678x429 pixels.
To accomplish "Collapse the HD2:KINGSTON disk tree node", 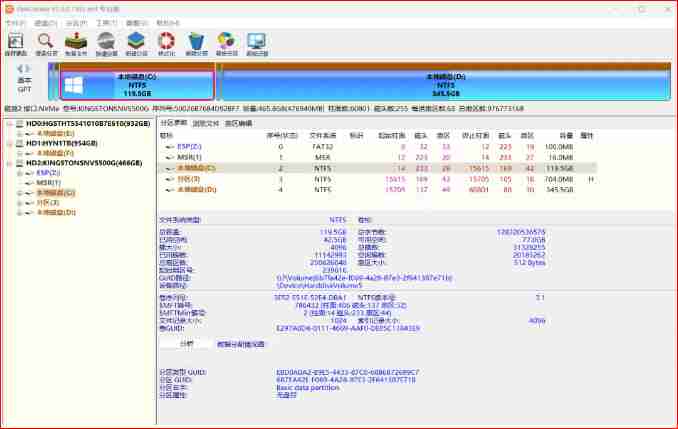I will (9, 162).
